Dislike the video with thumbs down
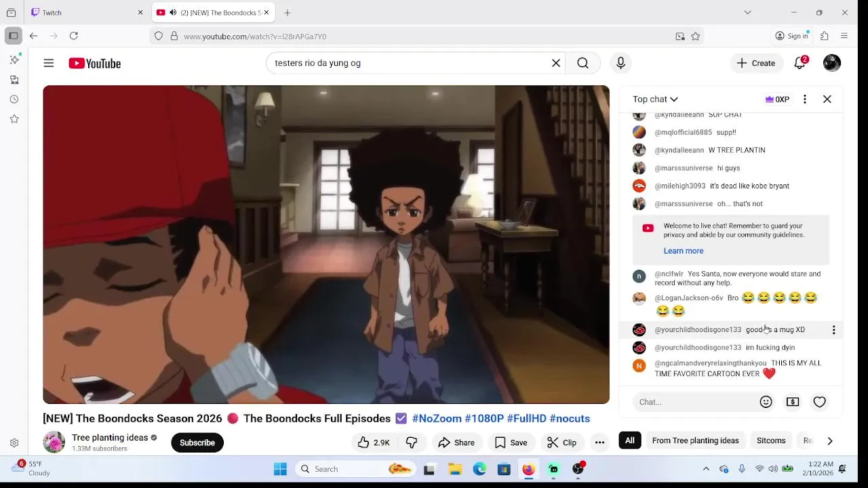Screen dimensions: 868x488 point(412,443)
